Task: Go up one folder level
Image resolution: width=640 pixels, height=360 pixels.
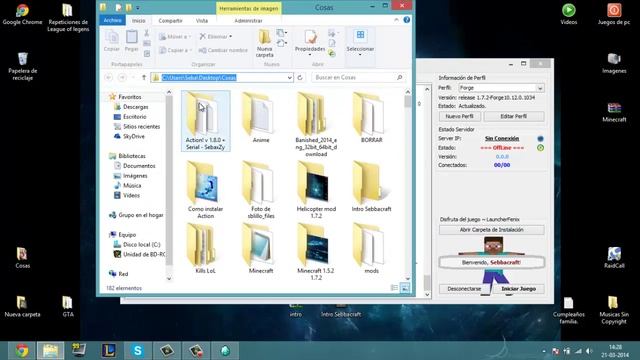Action: pyautogui.click(x=144, y=77)
